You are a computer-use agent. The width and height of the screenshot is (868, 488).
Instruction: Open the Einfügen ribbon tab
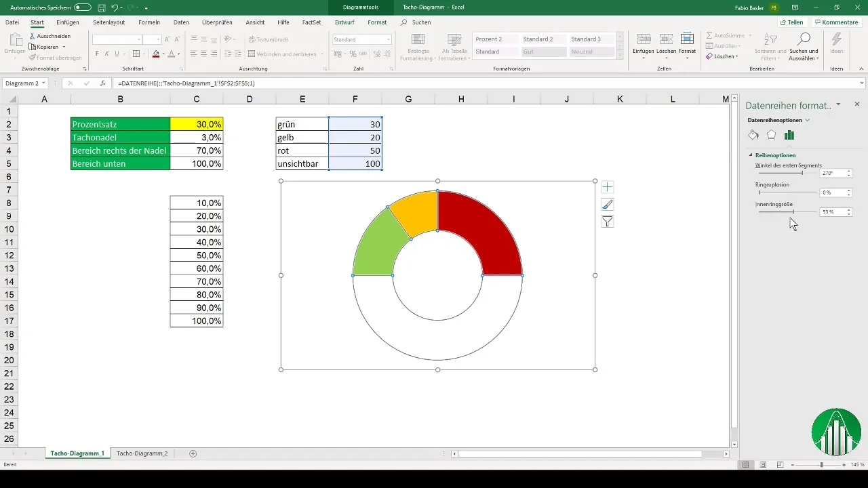(68, 22)
